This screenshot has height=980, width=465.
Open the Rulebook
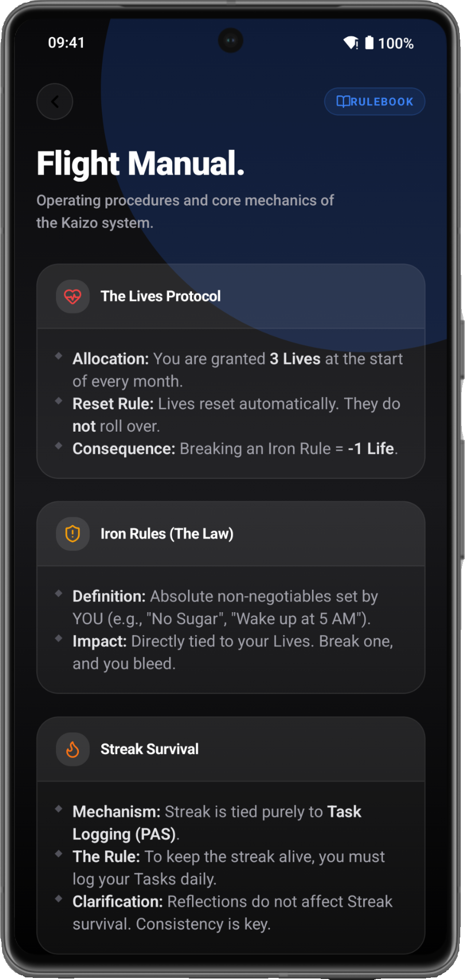(x=374, y=101)
